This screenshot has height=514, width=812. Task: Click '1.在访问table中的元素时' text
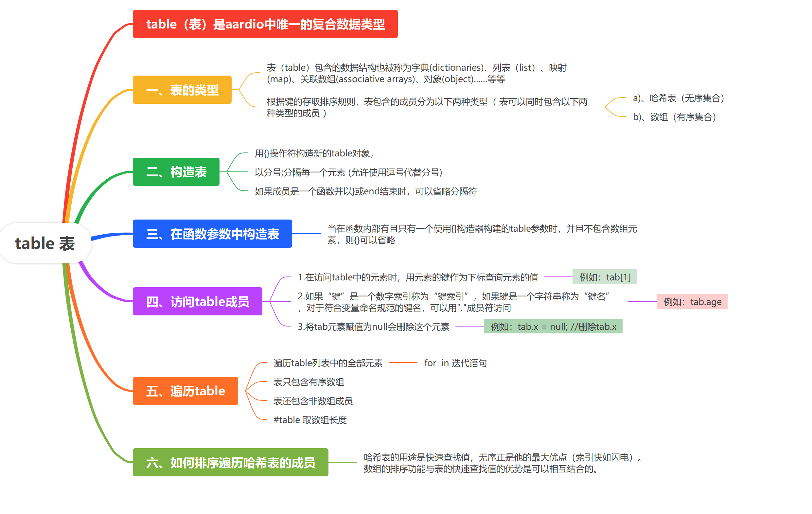418,277
